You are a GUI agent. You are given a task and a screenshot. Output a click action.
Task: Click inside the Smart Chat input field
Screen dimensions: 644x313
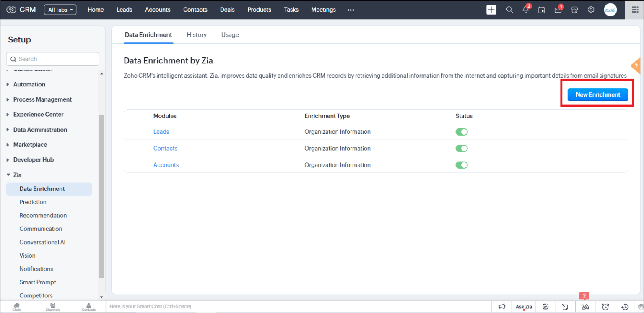click(x=210, y=306)
